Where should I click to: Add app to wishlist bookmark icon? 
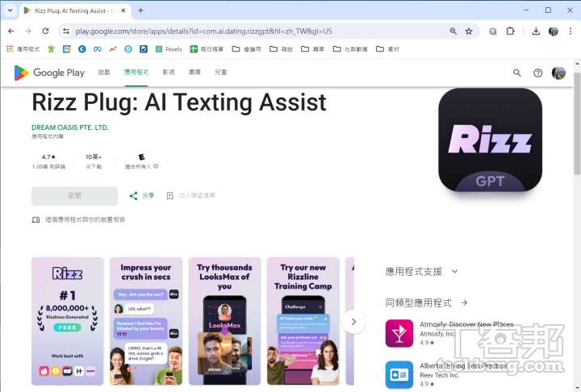tap(169, 196)
